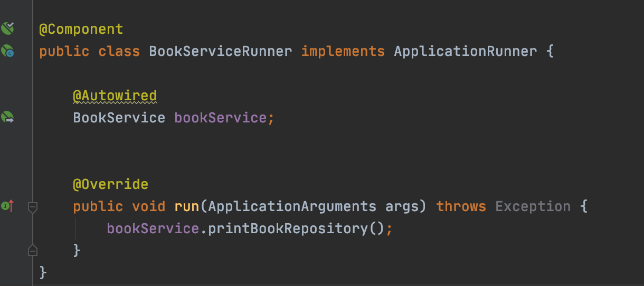Click the implements-method gutter icon beside run
The width and height of the screenshot is (644, 286).
click(7, 206)
